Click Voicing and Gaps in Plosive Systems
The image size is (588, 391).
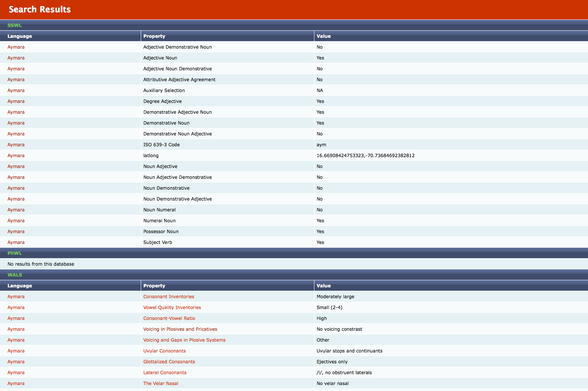coord(184,340)
